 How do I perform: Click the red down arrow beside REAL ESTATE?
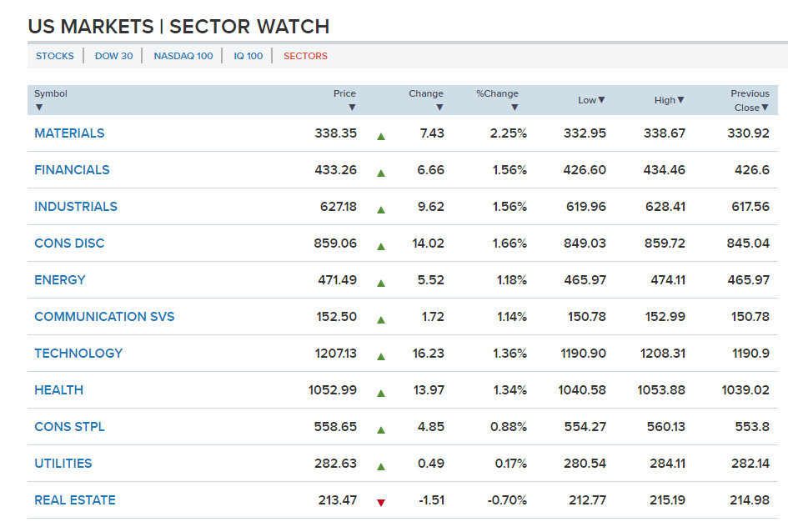pos(381,503)
